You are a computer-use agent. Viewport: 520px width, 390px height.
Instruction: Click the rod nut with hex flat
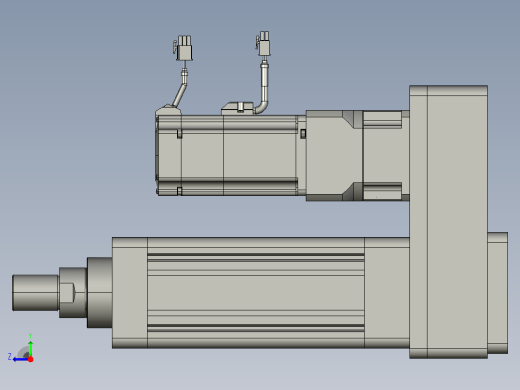tap(73, 292)
